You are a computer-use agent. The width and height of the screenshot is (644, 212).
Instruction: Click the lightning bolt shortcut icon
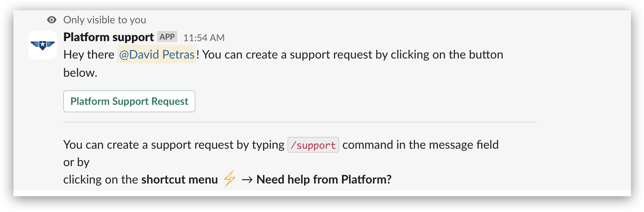(x=229, y=179)
